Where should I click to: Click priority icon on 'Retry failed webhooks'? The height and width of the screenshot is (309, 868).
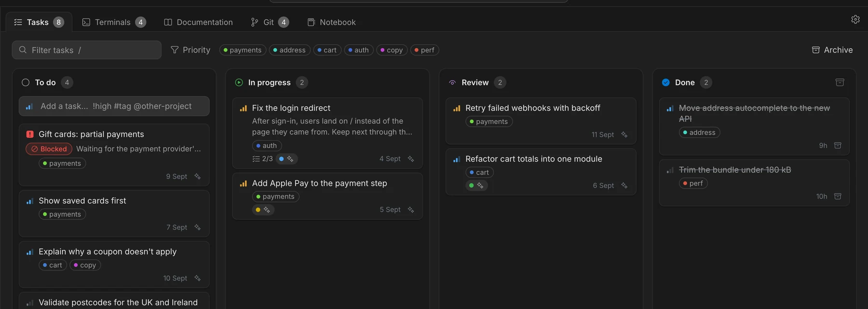(457, 108)
